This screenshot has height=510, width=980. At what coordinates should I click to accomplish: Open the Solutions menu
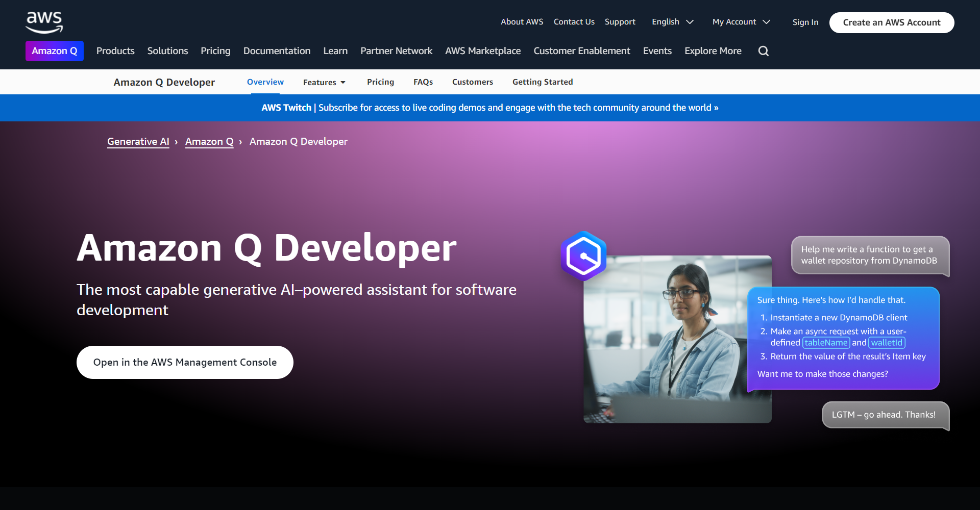coord(167,51)
